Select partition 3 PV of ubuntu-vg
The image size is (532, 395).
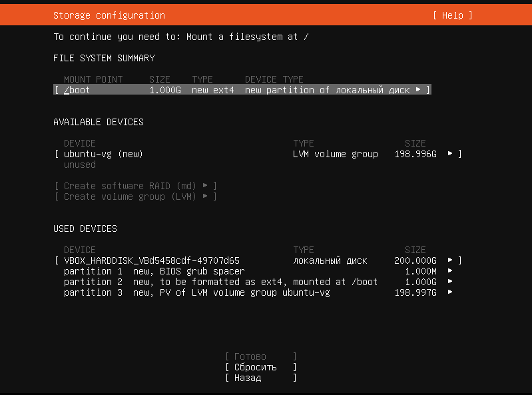(196, 292)
